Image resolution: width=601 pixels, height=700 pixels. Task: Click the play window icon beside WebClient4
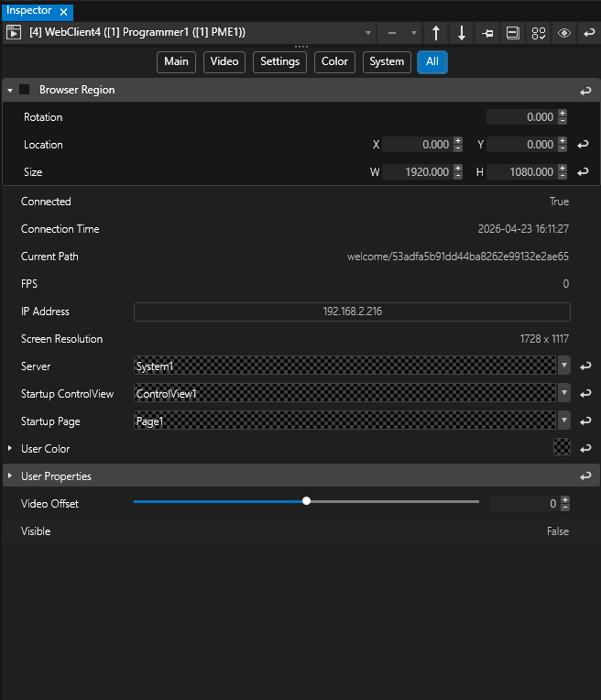pyautogui.click(x=14, y=33)
